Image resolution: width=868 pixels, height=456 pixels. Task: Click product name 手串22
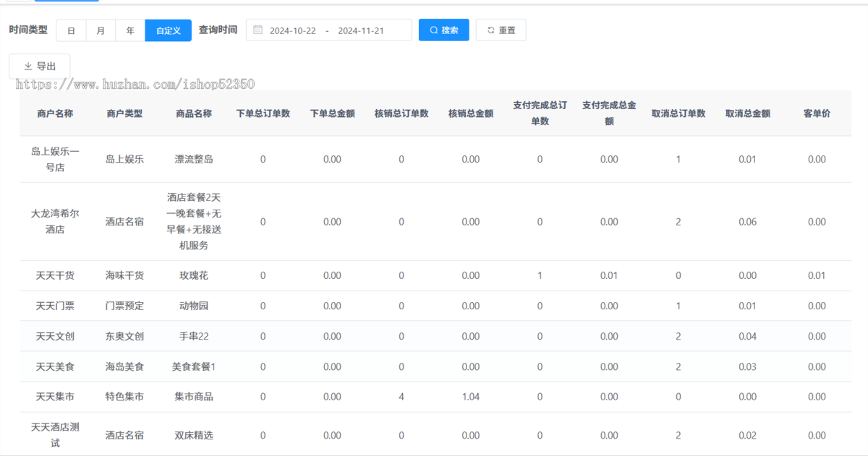coord(194,336)
